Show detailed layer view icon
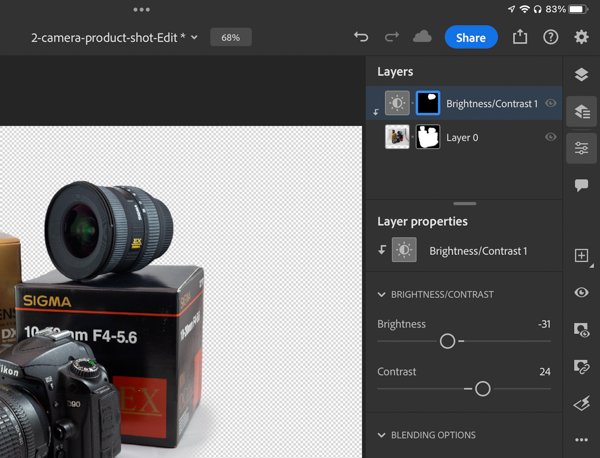 581,111
